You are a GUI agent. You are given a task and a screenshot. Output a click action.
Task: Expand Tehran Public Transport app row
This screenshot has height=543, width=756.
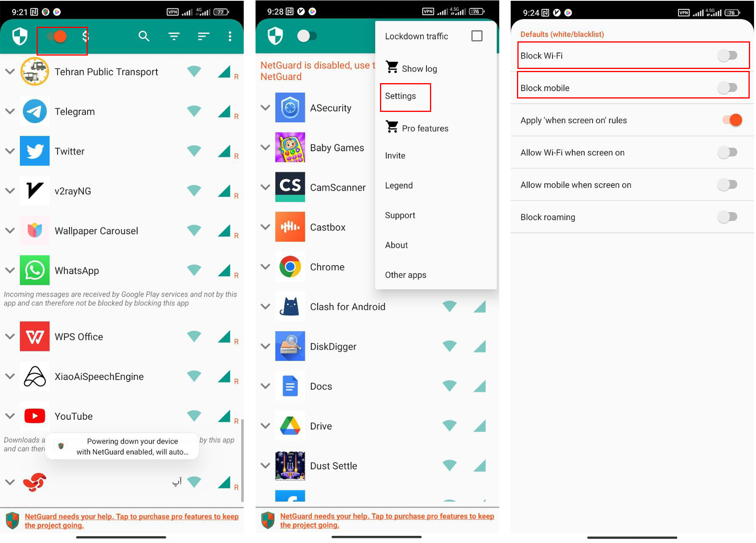click(10, 72)
